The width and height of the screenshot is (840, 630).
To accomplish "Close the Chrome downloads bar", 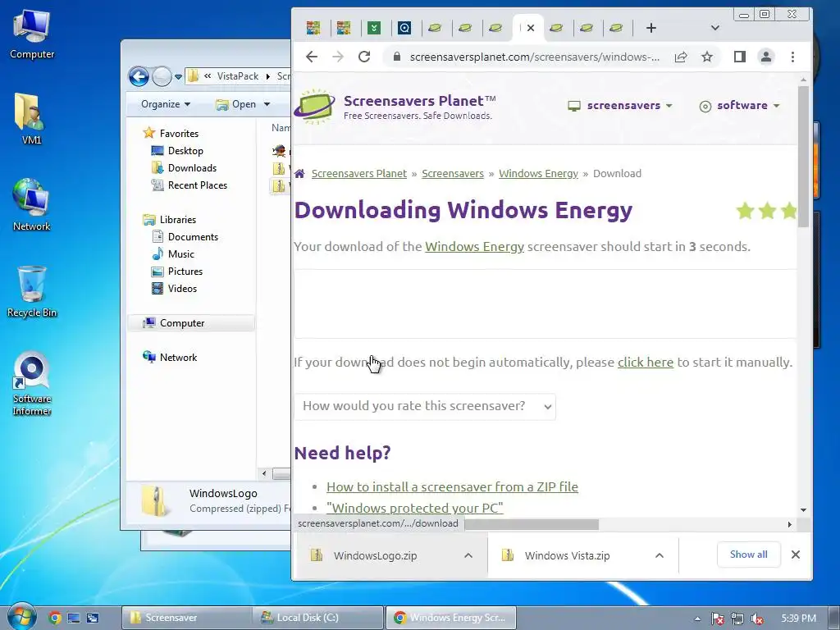I will pos(796,555).
